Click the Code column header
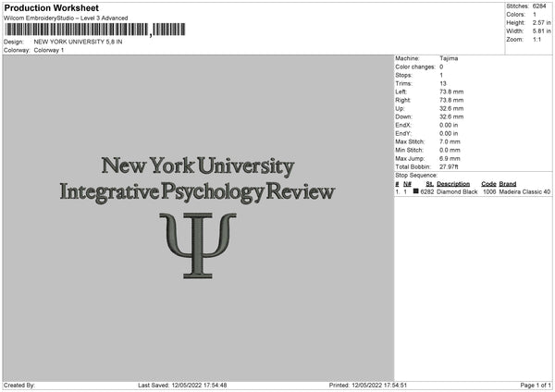 pos(488,184)
